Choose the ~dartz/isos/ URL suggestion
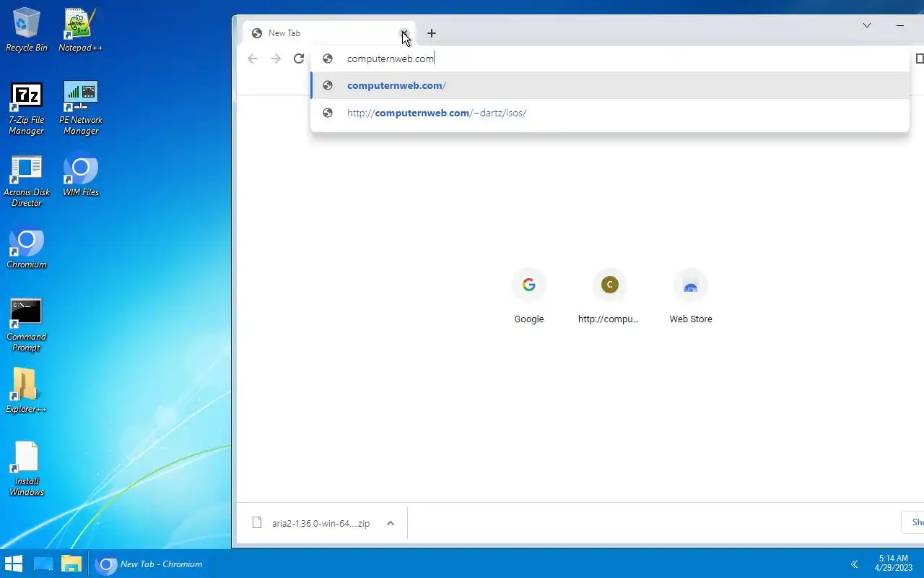 (610, 113)
